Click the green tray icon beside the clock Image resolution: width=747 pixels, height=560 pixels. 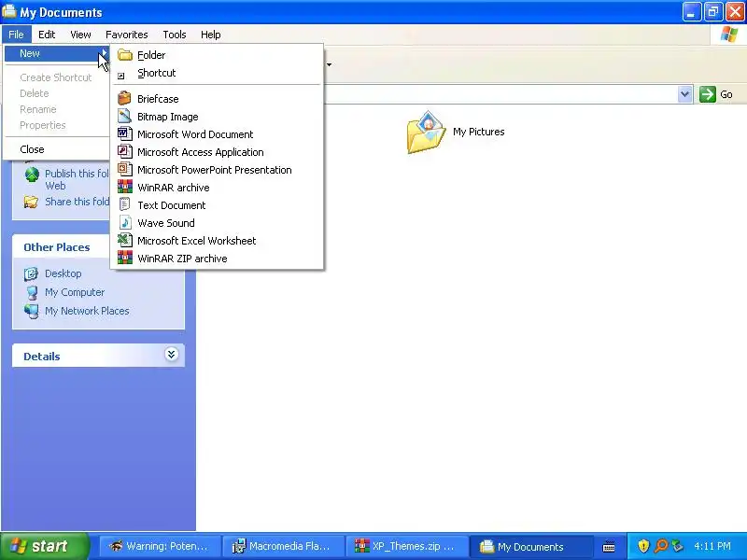pyautogui.click(x=678, y=546)
